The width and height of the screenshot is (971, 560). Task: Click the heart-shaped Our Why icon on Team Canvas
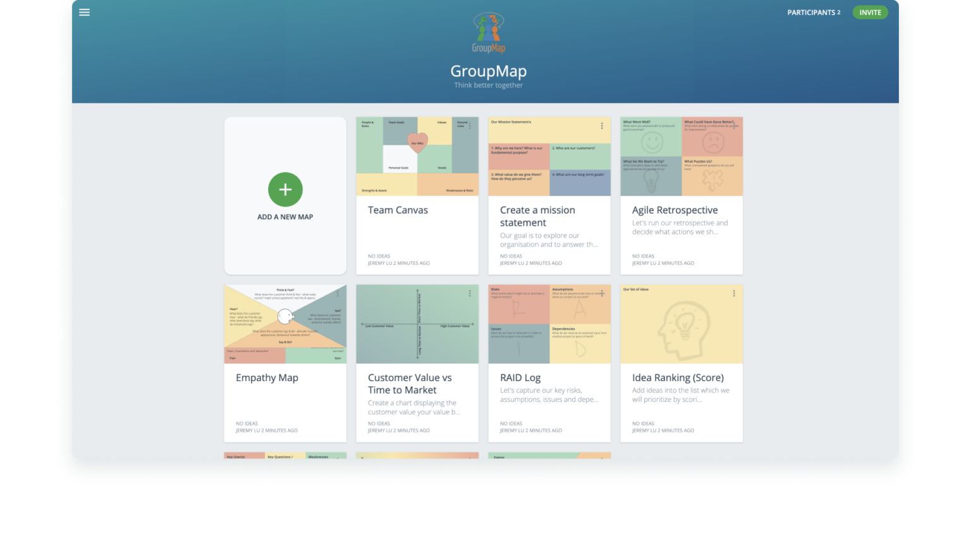[x=417, y=142]
